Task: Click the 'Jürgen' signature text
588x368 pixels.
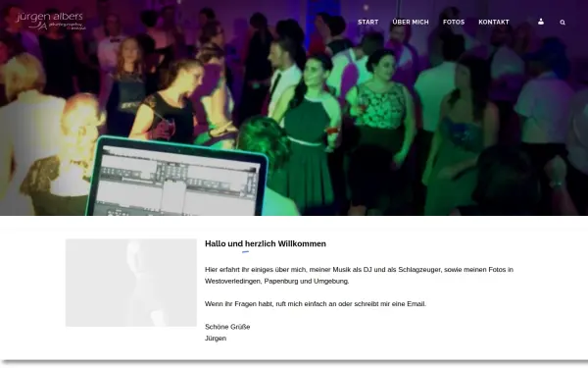Action: [216, 339]
